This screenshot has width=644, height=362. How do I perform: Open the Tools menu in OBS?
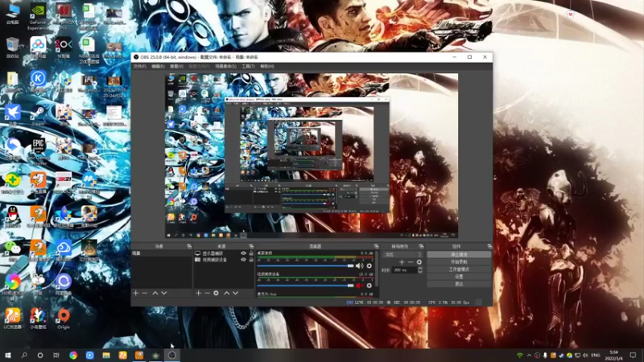(248, 67)
